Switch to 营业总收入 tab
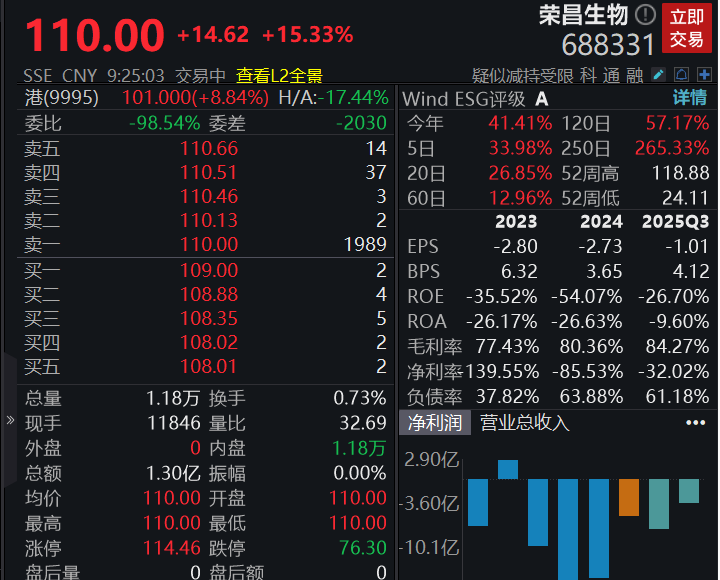The height and width of the screenshot is (580, 720). pos(524,422)
